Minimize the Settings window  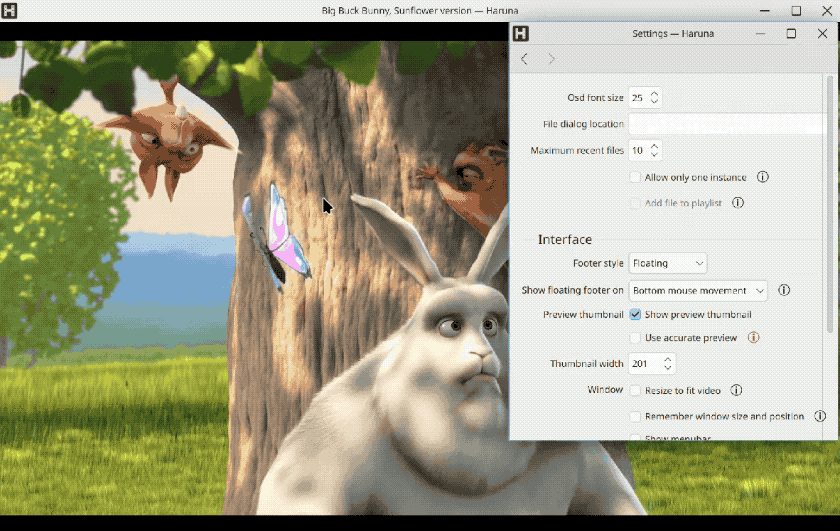pyautogui.click(x=760, y=33)
